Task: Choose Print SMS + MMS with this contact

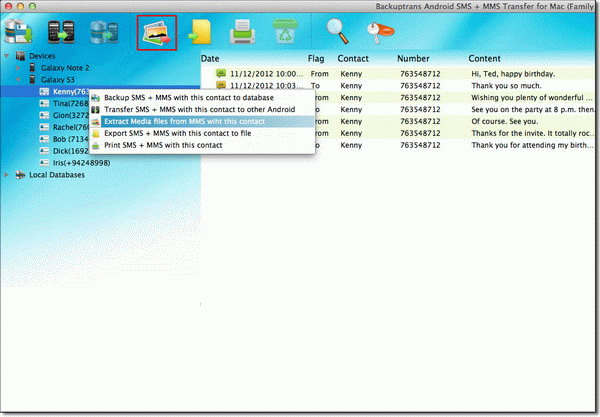Action: pyautogui.click(x=202, y=145)
